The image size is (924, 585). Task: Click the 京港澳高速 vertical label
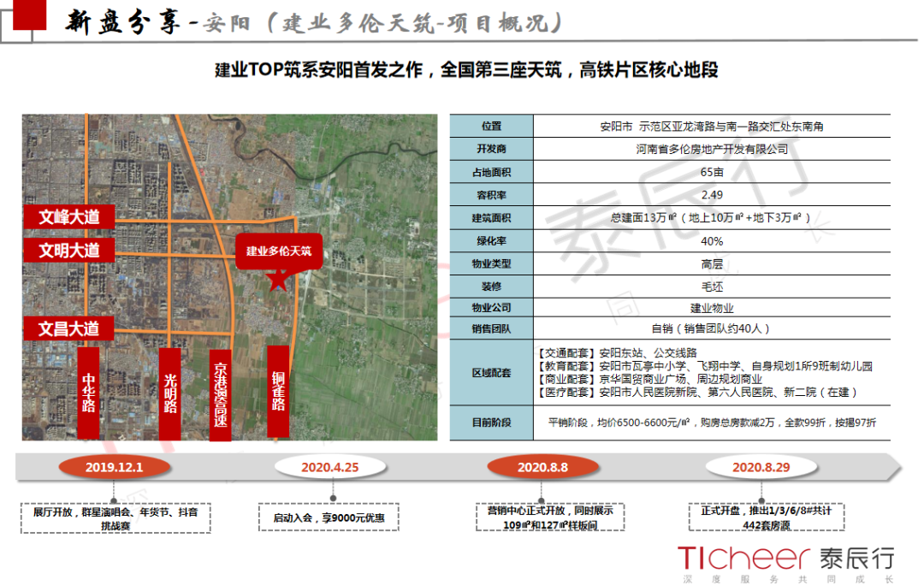221,395
